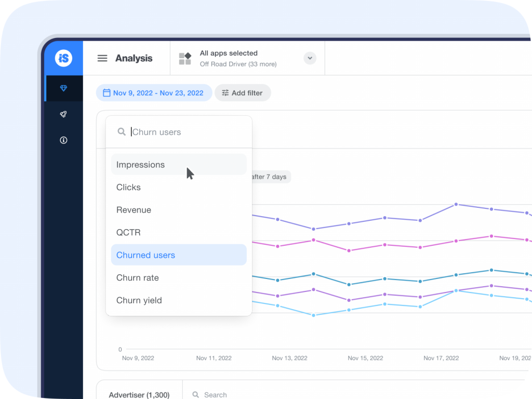Open the rocket icon in the sidebar

(x=63, y=114)
